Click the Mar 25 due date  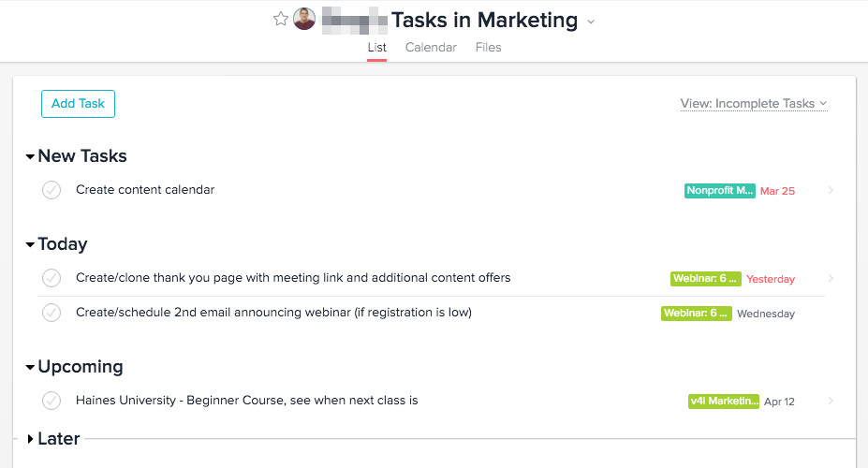point(777,191)
